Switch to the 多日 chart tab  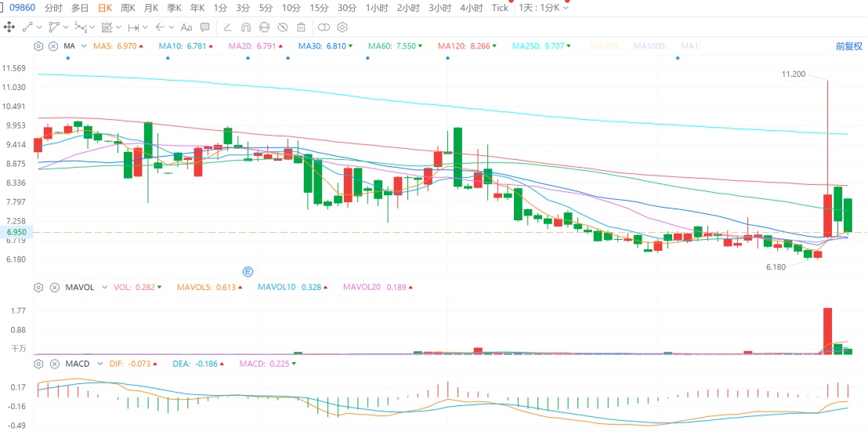click(x=80, y=8)
